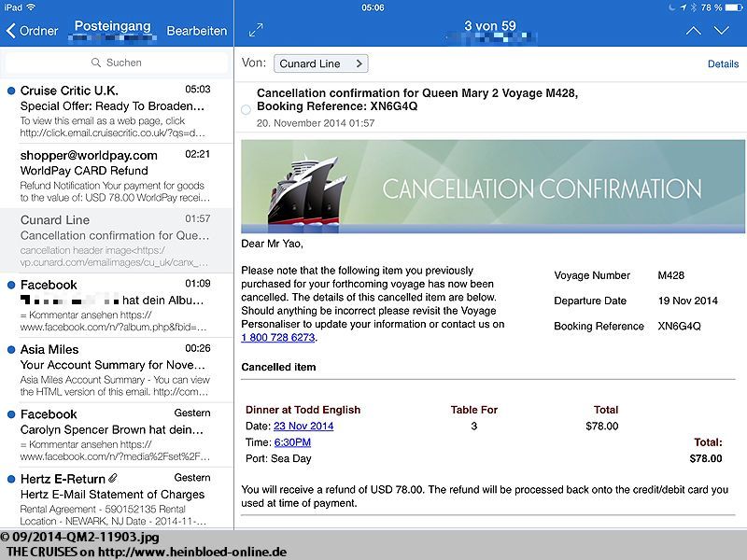The width and height of the screenshot is (747, 560).
Task: Tap Wi-Fi icon in status bar
Action: pos(32,7)
